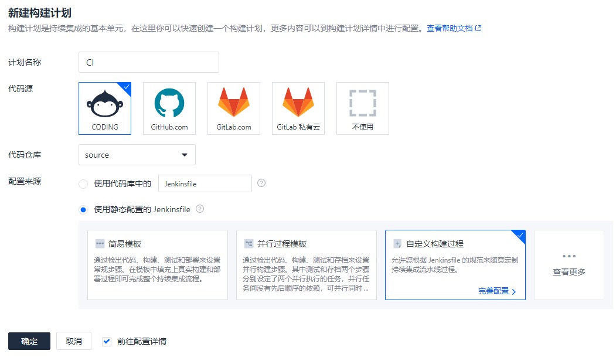Click help icon next to Jenkinsfile input
This screenshot has height=364, width=616.
coord(261,183)
